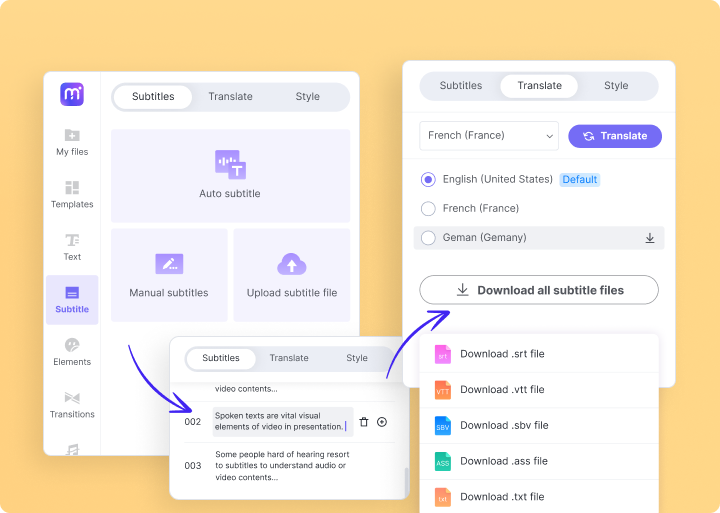This screenshot has height=513, width=720.
Task: Select English (United States) radio button
Action: [428, 180]
